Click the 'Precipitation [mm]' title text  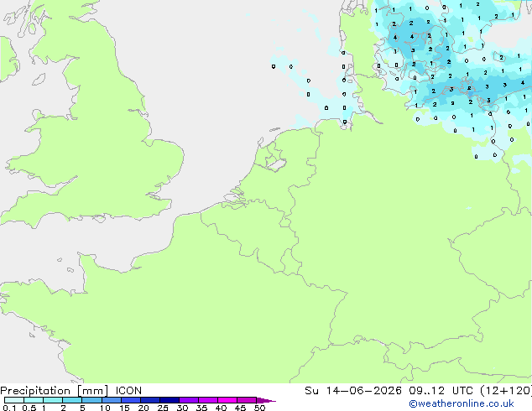click(55, 391)
